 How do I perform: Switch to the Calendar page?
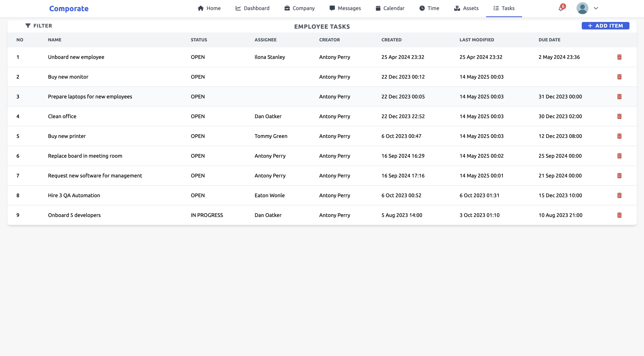(390, 8)
